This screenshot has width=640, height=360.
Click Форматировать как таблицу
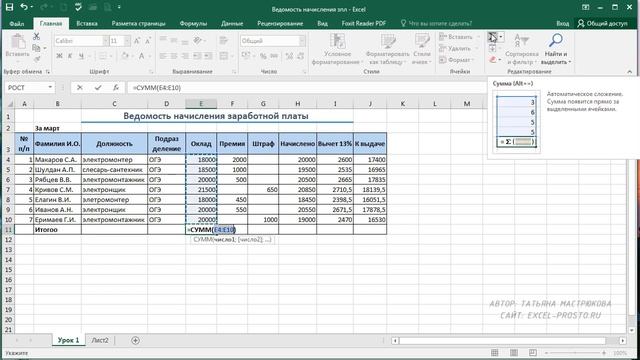(x=387, y=49)
